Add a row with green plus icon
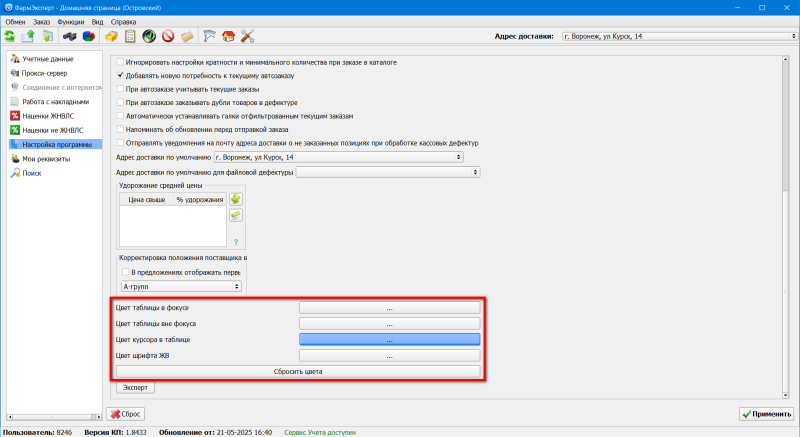 tap(236, 198)
